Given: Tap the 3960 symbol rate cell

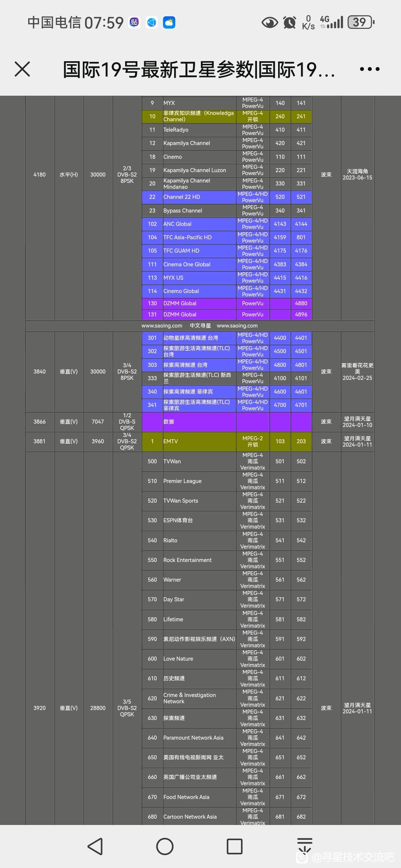Looking at the screenshot, I should point(98,441).
